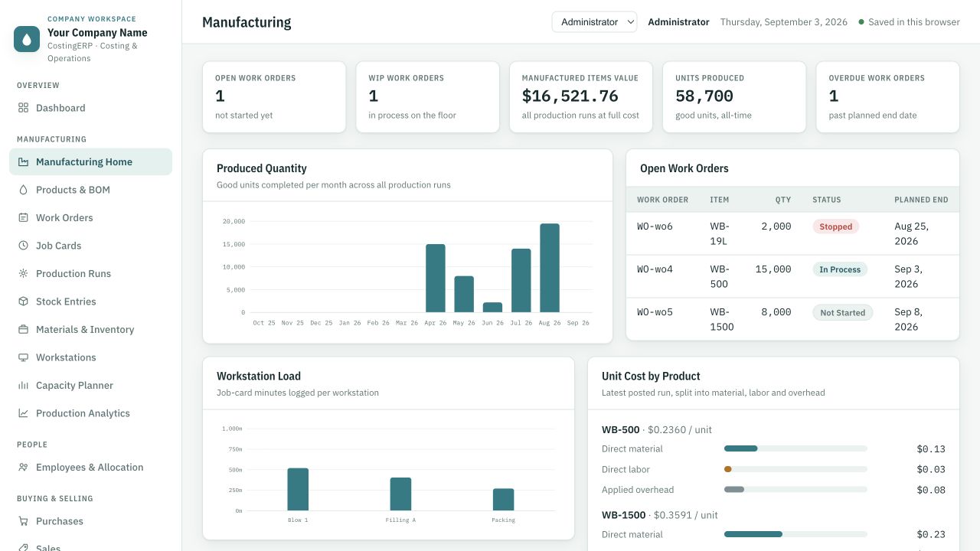Click WB-500 Applied overhead progress bar

pyautogui.click(x=795, y=490)
